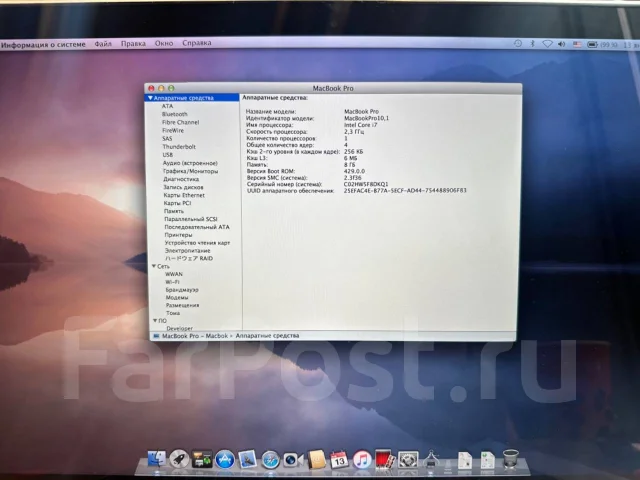Select Fibre Channel in the sidebar

[x=180, y=122]
